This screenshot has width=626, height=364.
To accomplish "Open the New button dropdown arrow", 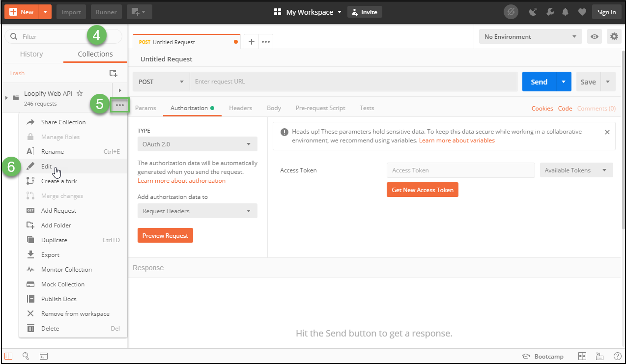I will click(x=45, y=12).
